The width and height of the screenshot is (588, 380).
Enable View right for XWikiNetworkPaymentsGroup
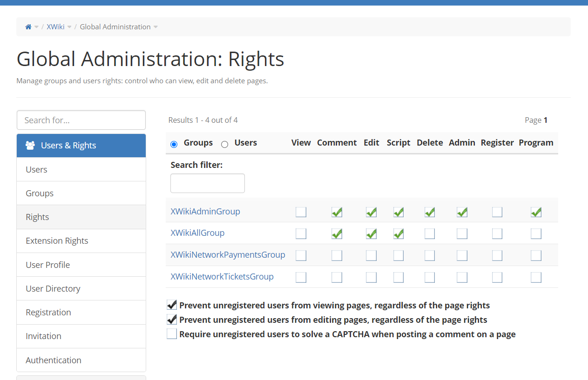pyautogui.click(x=301, y=255)
